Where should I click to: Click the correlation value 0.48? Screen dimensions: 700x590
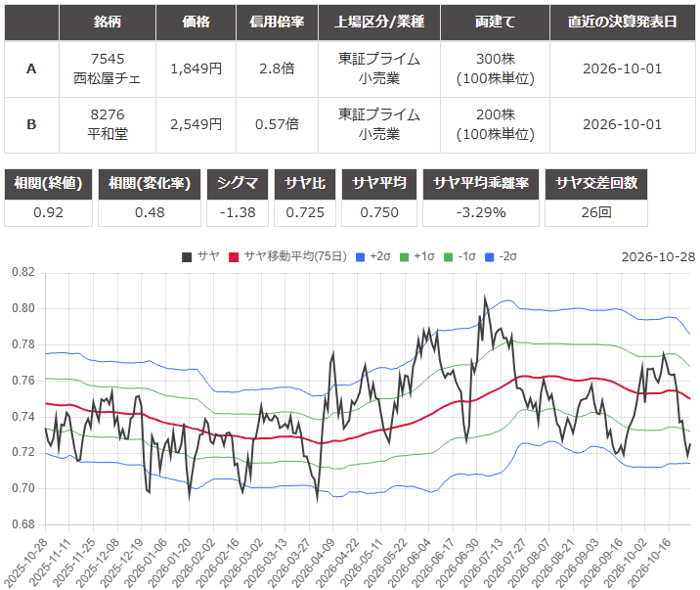click(150, 212)
